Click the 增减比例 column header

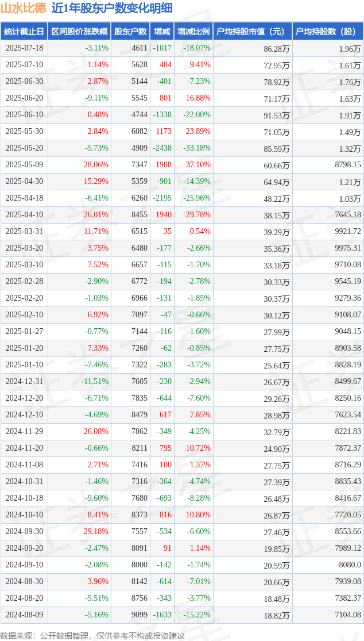193,31
